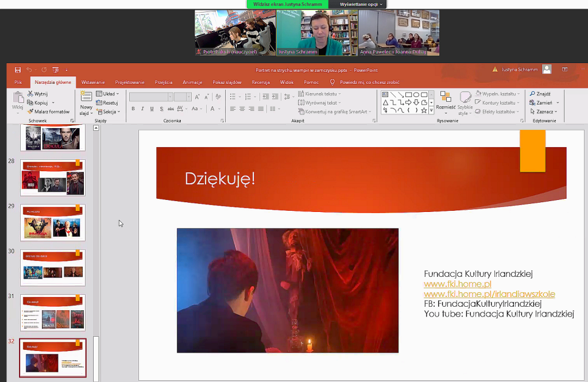Image resolution: width=588 pixels, height=382 pixels.
Task: Toggle italic text formatting
Action: 142,109
